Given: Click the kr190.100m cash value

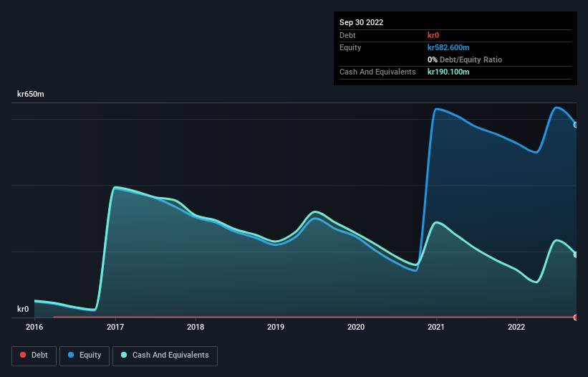Looking at the screenshot, I should click(x=448, y=72).
